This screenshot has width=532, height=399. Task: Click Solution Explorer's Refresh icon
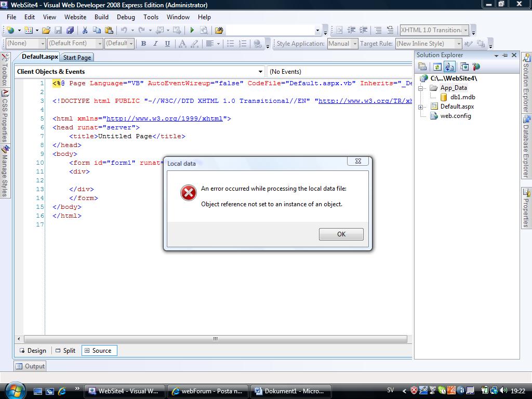[437, 67]
